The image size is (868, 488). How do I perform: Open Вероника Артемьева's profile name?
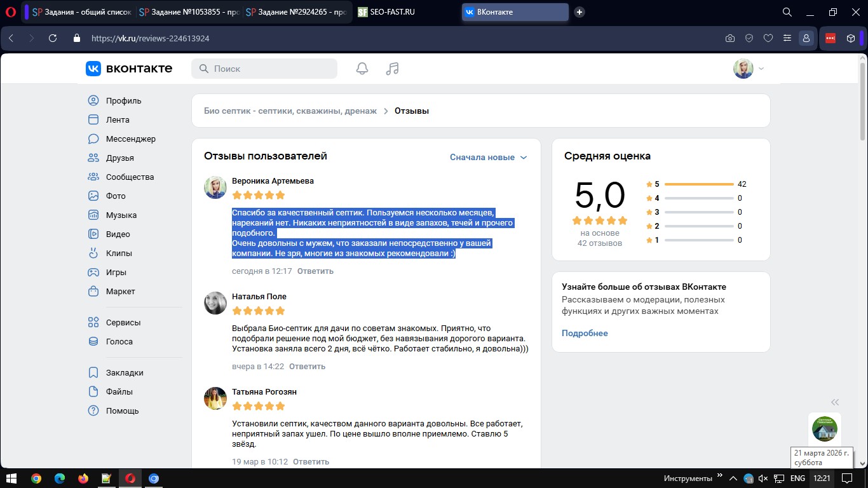tap(273, 181)
